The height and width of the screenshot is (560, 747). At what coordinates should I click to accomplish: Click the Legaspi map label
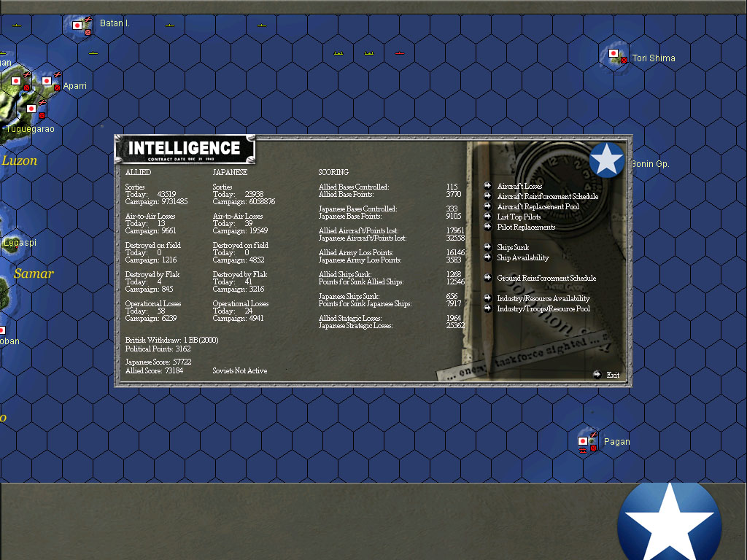point(20,243)
